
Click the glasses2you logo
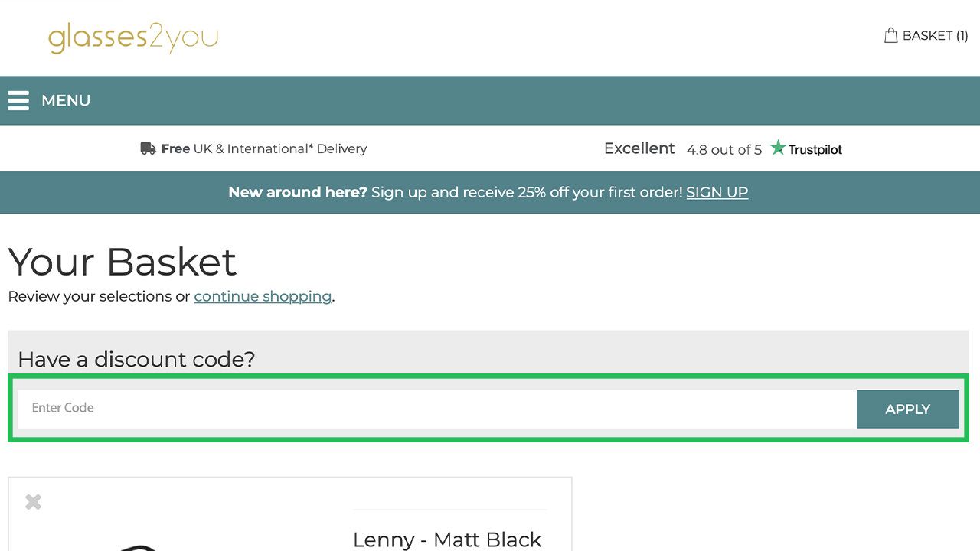click(133, 37)
